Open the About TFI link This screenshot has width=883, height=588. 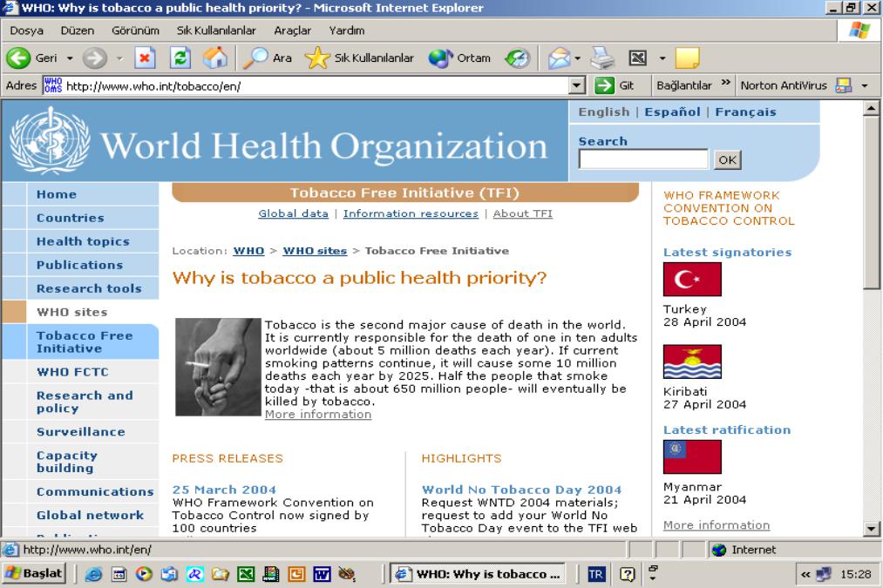coord(523,213)
